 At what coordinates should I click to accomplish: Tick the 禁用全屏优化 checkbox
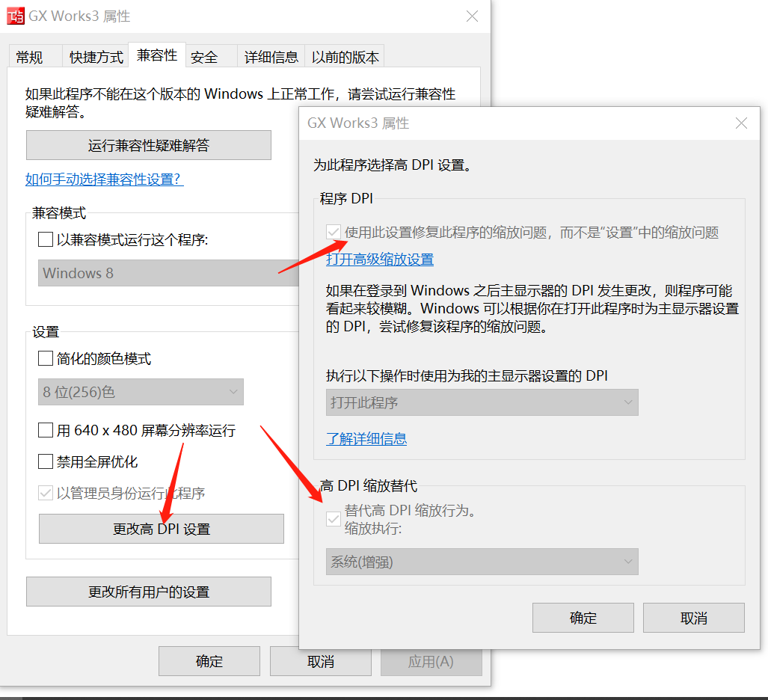[46, 462]
